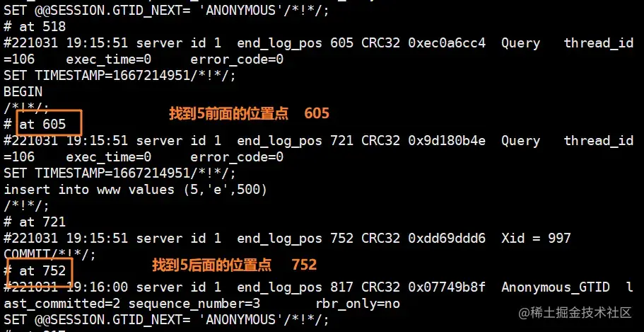Click the "rbr_only=no" text
The width and height of the screenshot is (644, 332).
click(x=358, y=304)
